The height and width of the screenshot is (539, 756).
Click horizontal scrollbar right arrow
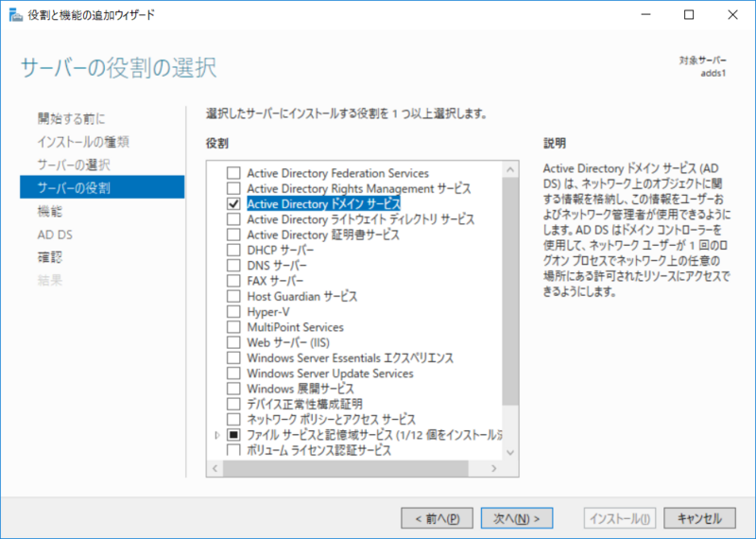[493, 468]
